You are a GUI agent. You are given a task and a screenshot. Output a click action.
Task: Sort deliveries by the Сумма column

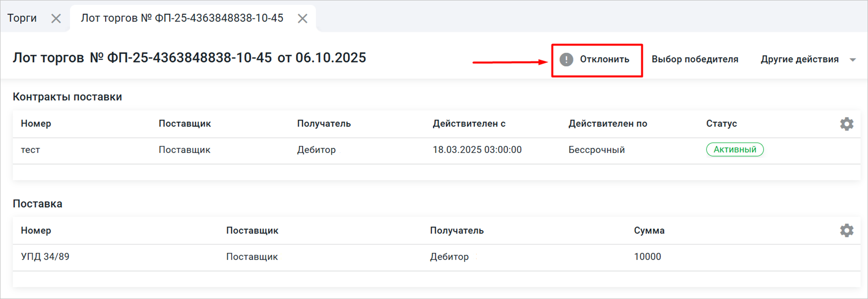[x=649, y=230]
